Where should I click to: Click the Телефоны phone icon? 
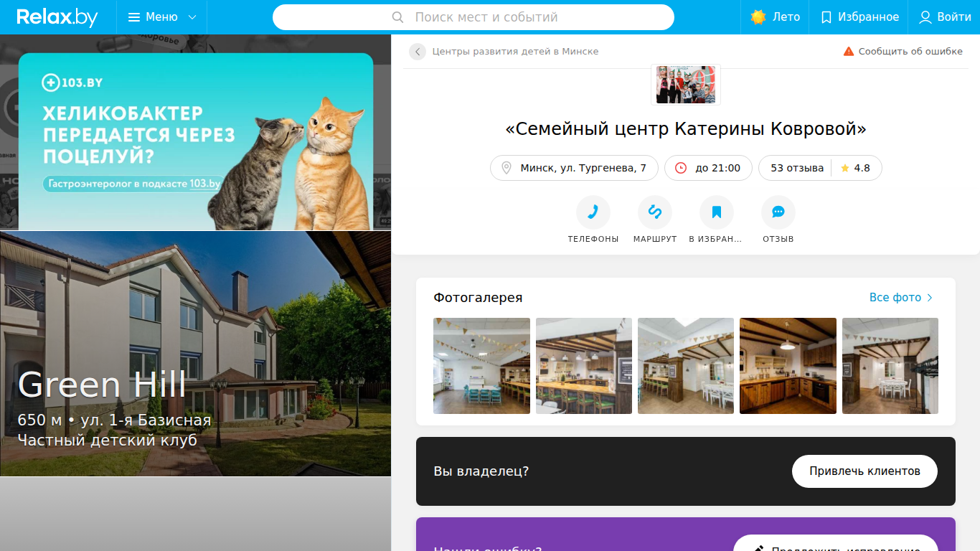(593, 212)
